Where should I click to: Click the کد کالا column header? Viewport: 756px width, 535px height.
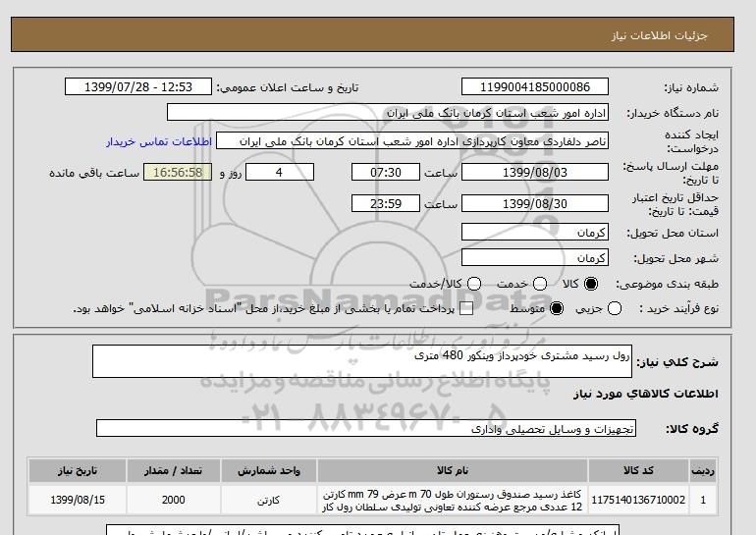(638, 470)
